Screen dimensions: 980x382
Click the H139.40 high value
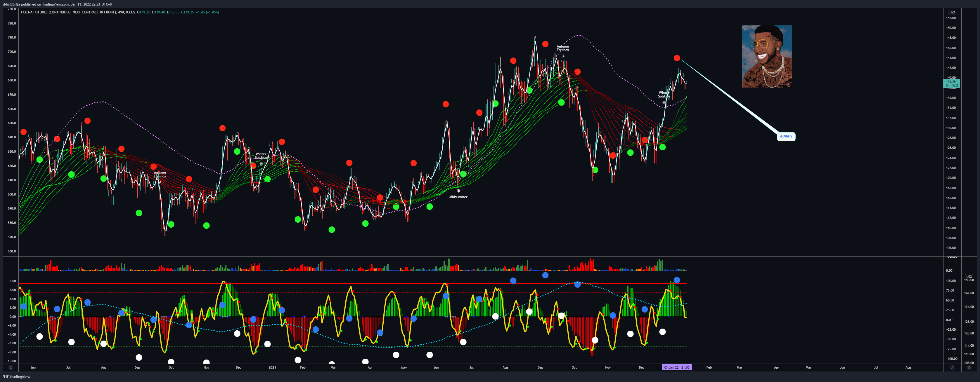(159, 12)
